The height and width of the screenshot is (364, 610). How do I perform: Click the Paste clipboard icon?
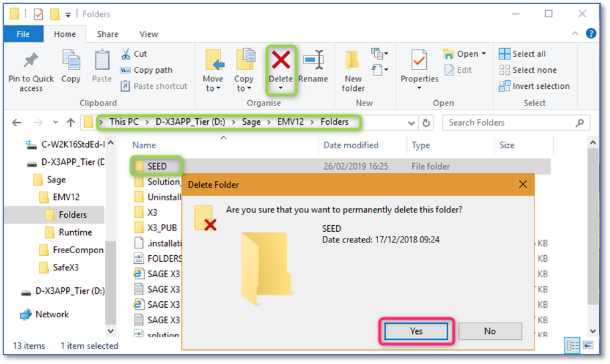[102, 60]
